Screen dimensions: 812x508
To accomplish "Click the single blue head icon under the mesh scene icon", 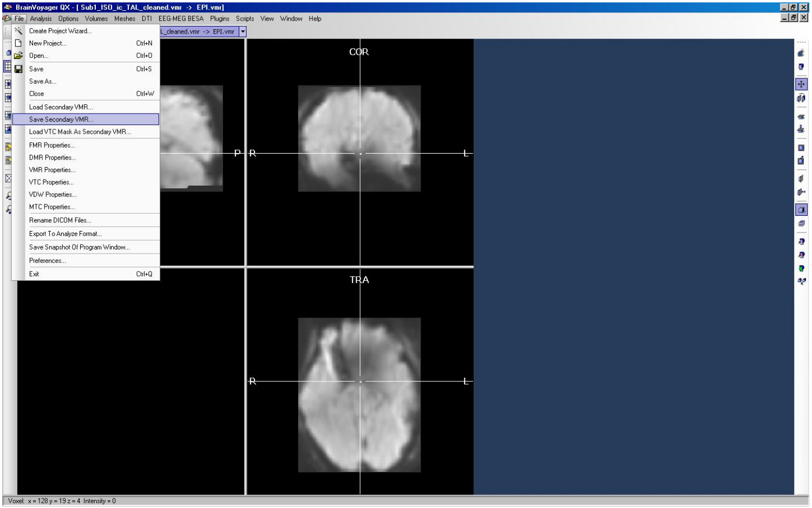I will 801,67.
